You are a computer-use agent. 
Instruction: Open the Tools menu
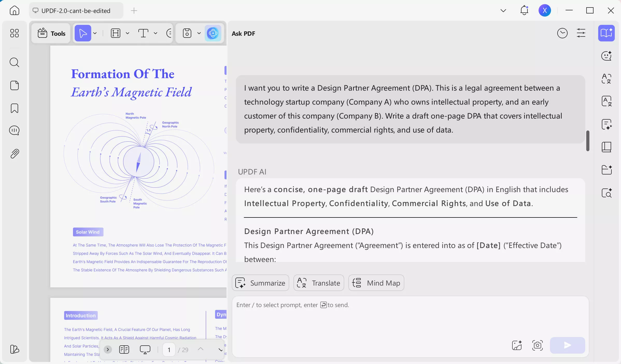pyautogui.click(x=51, y=33)
